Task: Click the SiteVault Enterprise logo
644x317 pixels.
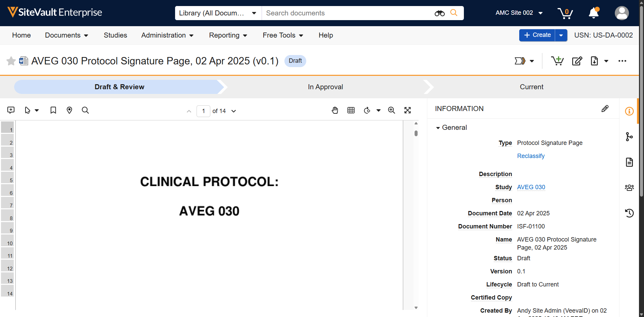Action: coord(55,12)
